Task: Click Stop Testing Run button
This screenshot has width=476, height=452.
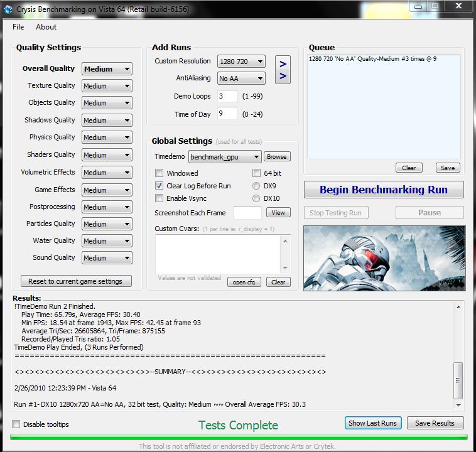Action: point(336,213)
